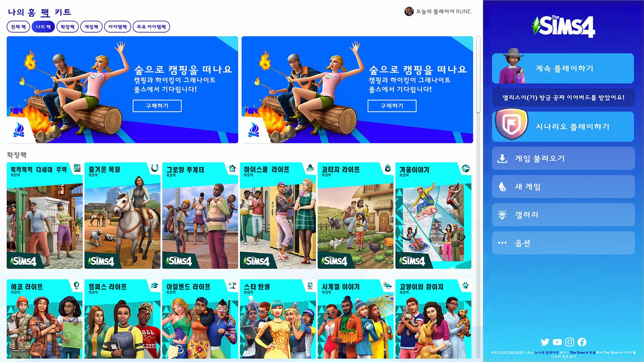Viewport: 644px width, 362px height.
Task: Click the download icon for 게임 불러오기
Action: tap(502, 158)
